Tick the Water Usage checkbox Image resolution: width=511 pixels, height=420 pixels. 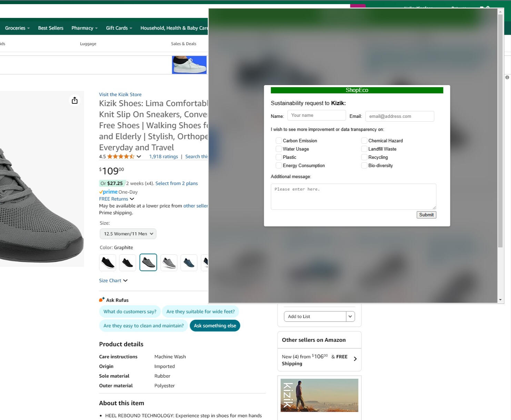tap(279, 149)
